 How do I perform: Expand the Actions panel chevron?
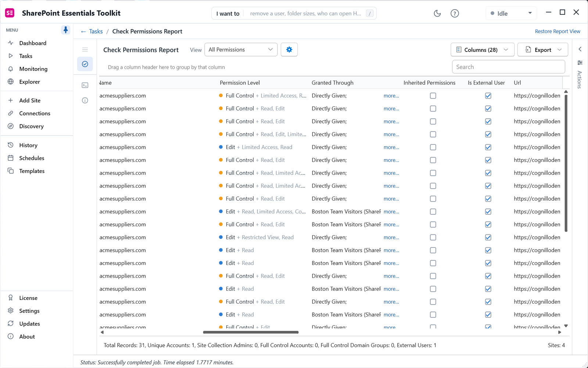click(580, 49)
